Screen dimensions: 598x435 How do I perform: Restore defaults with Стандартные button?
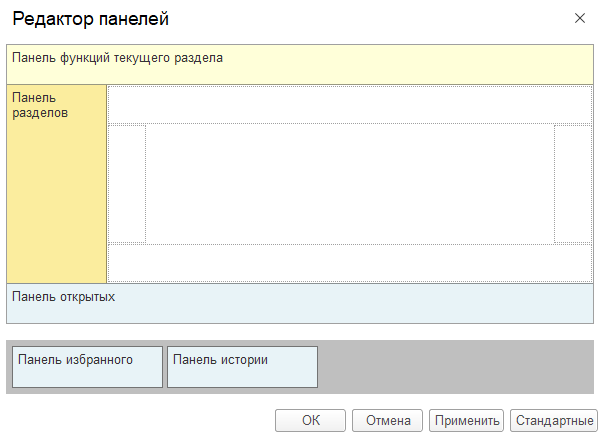(x=554, y=420)
